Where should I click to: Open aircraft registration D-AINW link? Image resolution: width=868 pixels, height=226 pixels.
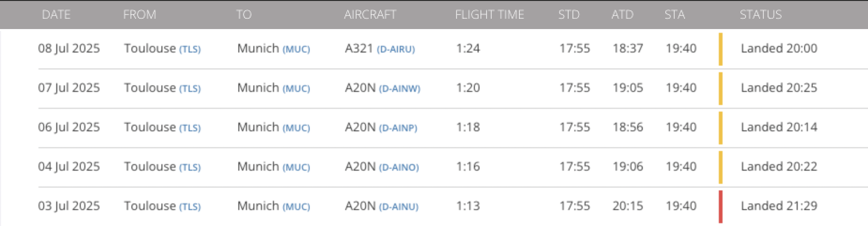(399, 88)
